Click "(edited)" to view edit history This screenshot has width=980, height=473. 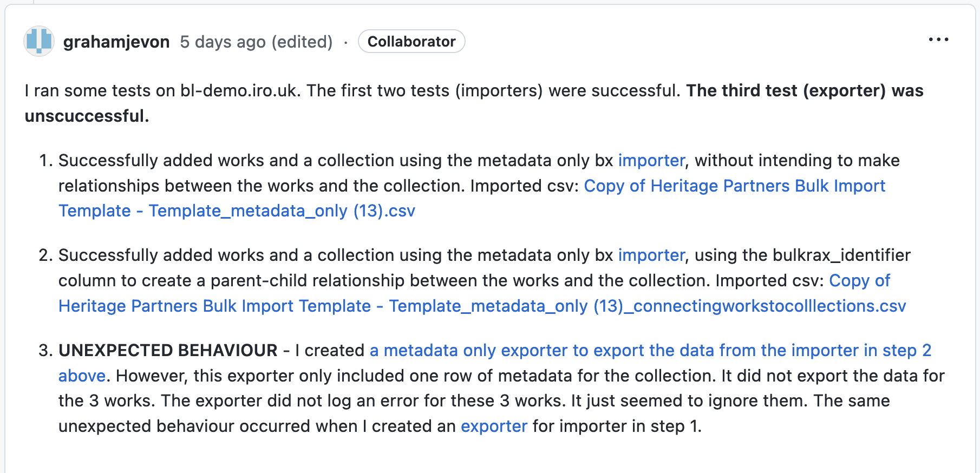click(x=303, y=42)
